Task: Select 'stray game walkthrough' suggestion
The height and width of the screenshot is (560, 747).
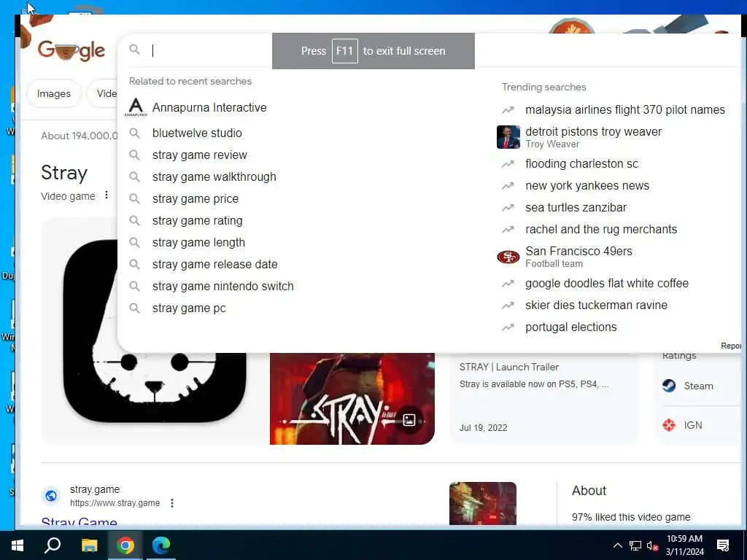Action: 214,176
